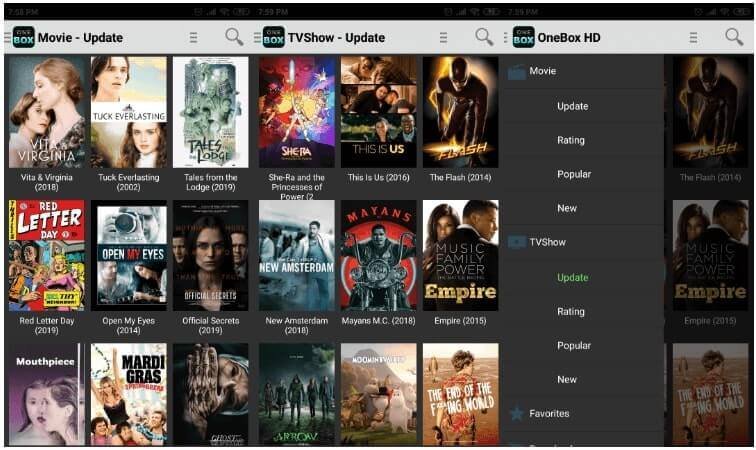Click the Movie category icon in drawer

[x=516, y=72]
